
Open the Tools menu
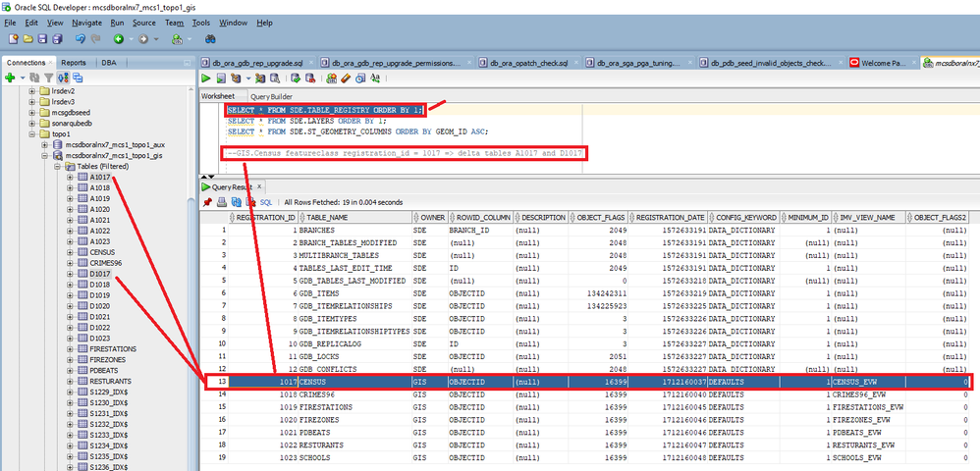pyautogui.click(x=201, y=22)
